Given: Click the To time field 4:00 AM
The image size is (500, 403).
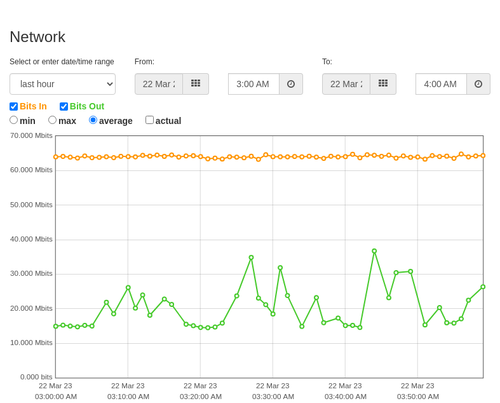Looking at the screenshot, I should tap(441, 84).
